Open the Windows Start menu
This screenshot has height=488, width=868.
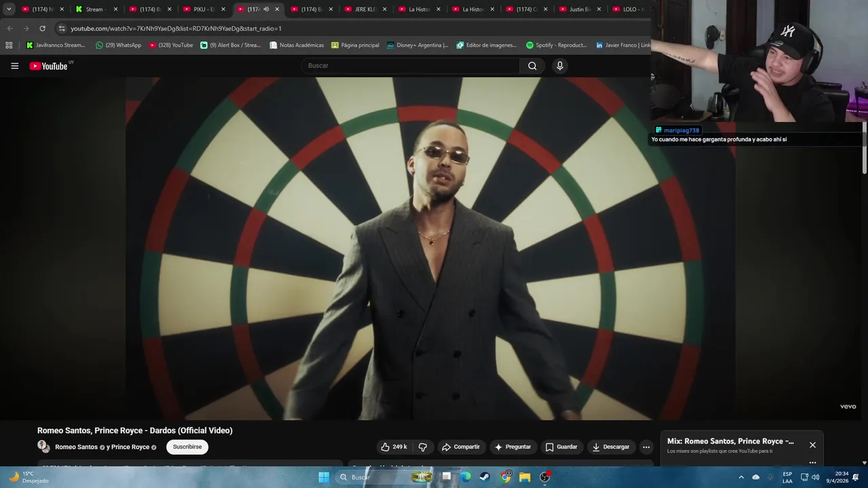coord(323,477)
